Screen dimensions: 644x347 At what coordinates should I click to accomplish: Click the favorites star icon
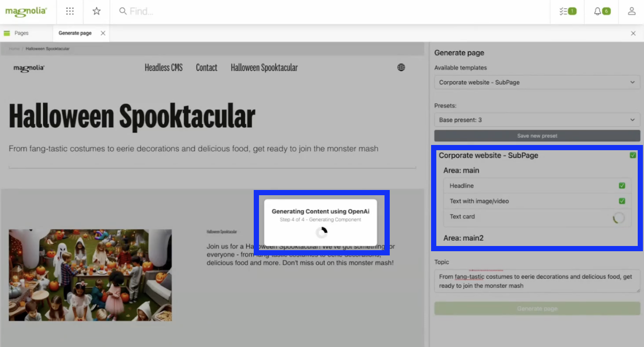[96, 11]
